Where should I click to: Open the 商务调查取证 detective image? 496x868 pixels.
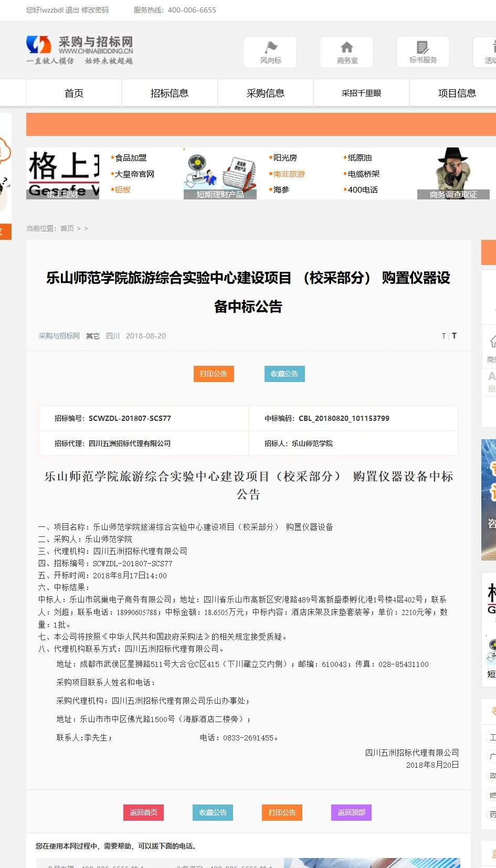click(x=453, y=173)
